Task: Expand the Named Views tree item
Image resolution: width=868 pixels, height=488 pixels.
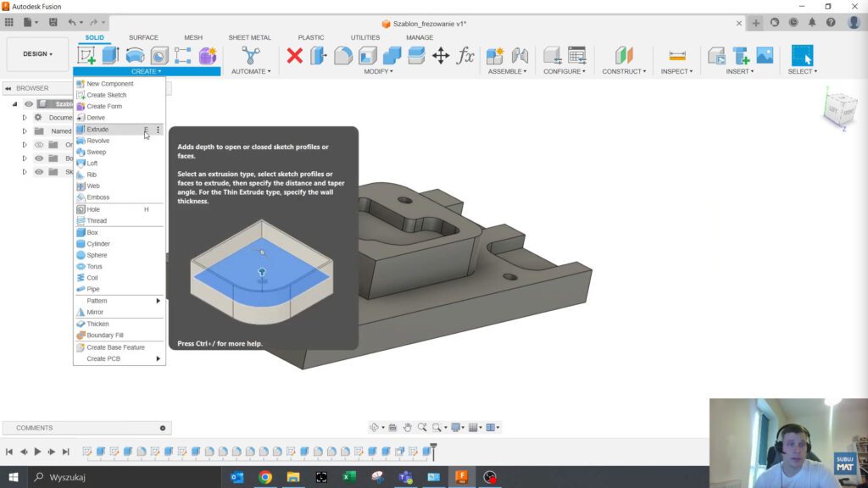Action: (25, 130)
